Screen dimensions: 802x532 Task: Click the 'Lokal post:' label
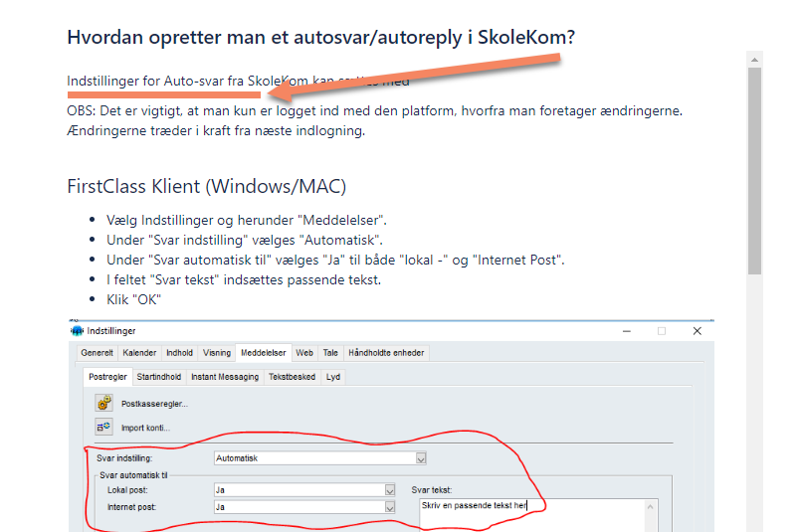click(127, 490)
